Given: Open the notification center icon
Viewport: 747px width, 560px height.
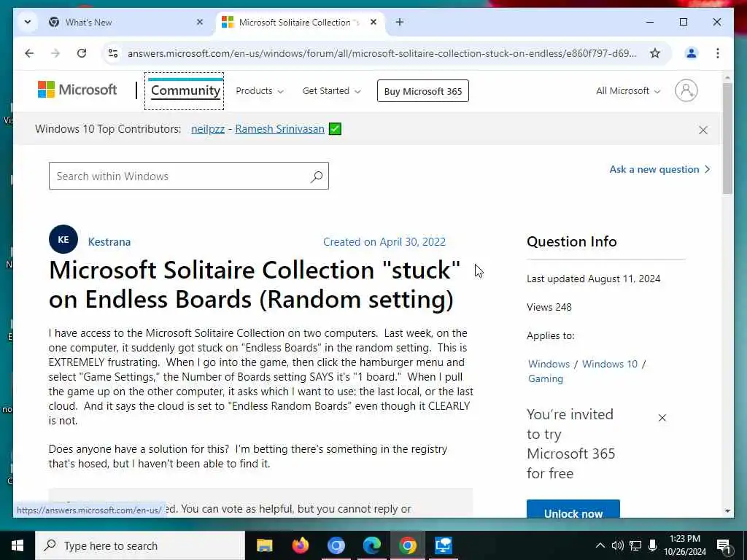Looking at the screenshot, I should pyautogui.click(x=724, y=545).
